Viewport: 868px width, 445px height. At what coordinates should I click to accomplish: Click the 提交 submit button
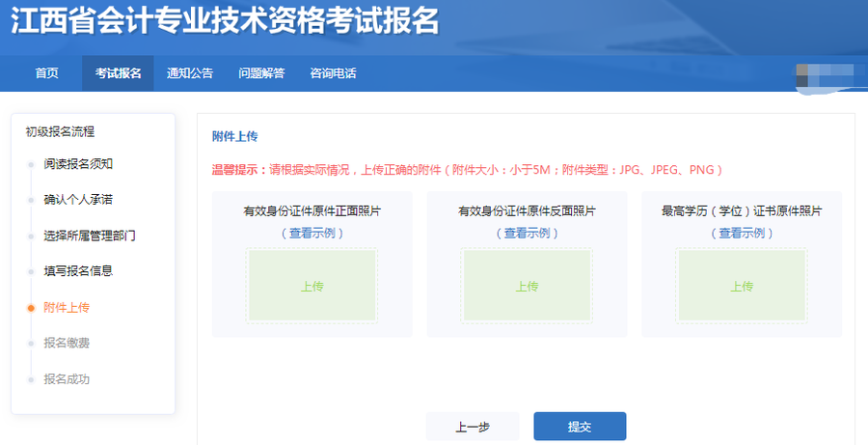(580, 427)
